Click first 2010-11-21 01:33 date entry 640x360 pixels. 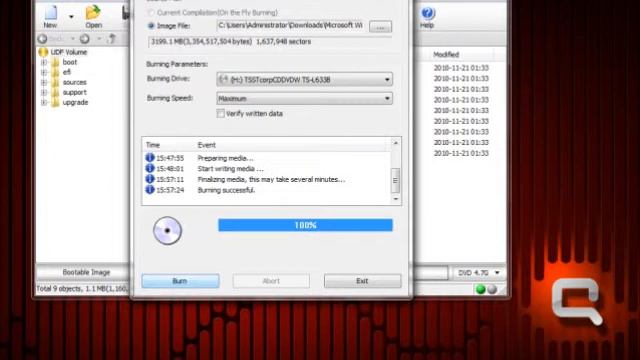461,68
